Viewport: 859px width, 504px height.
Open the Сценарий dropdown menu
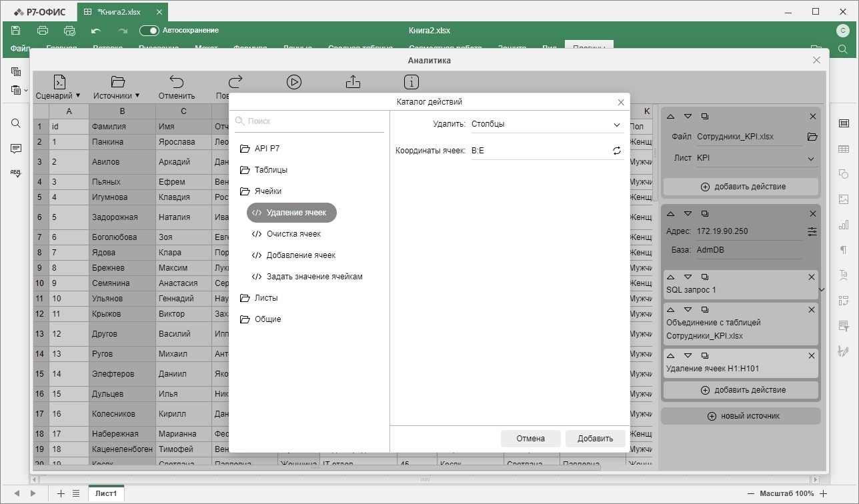point(58,87)
